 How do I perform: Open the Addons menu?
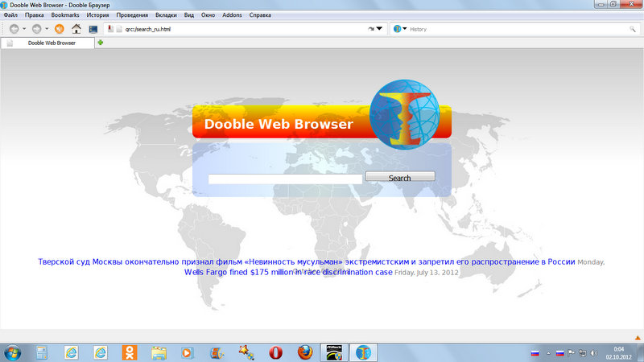coord(232,14)
